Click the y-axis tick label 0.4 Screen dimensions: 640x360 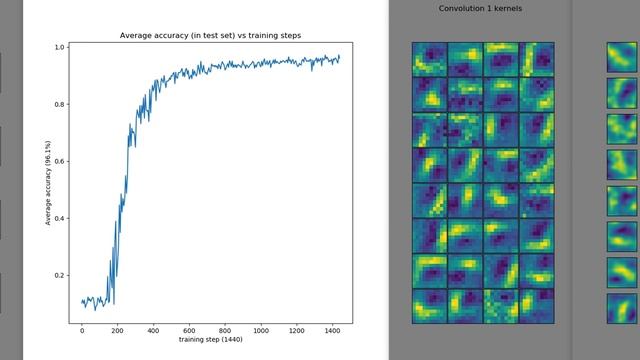(x=59, y=218)
